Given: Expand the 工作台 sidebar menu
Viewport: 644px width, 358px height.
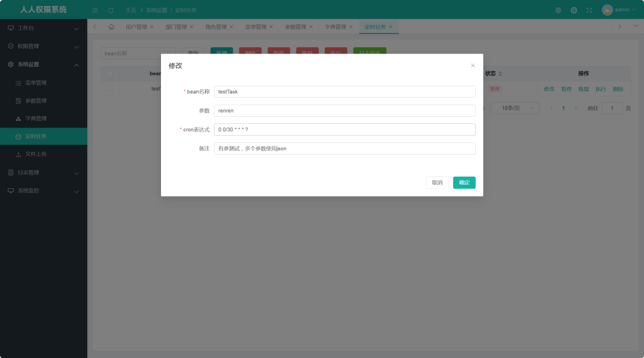Looking at the screenshot, I should click(x=43, y=29).
